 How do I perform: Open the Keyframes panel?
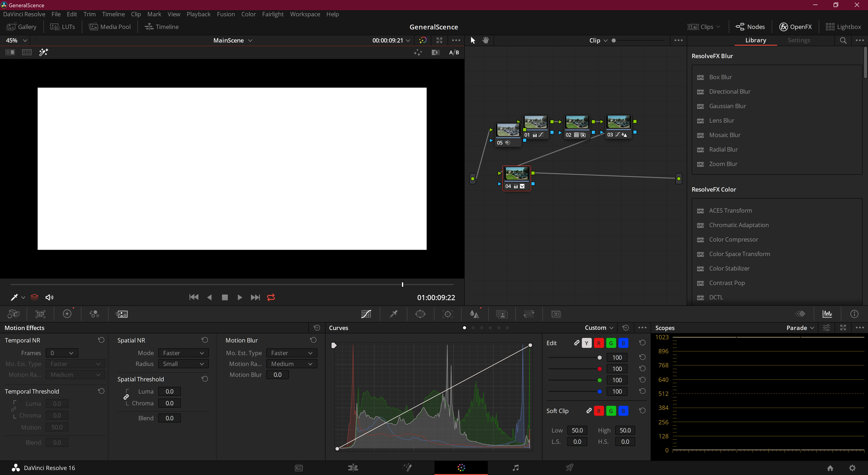coord(800,314)
